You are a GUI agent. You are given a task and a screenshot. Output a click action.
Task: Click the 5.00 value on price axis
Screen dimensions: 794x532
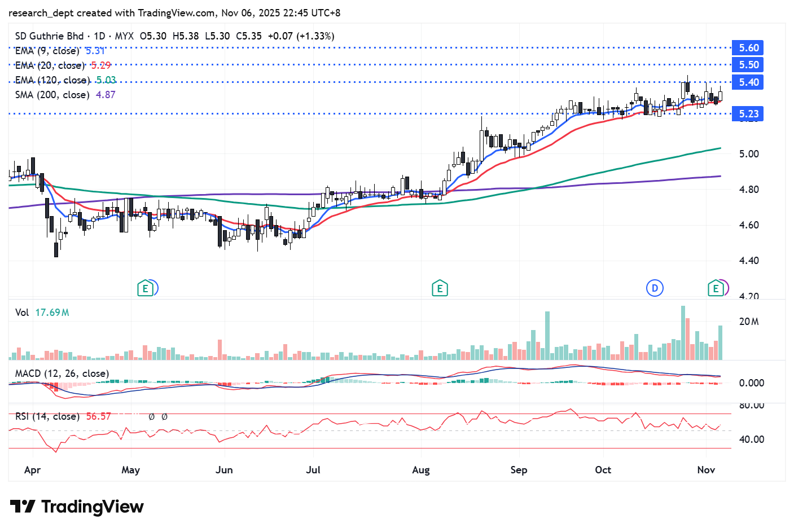tap(748, 154)
